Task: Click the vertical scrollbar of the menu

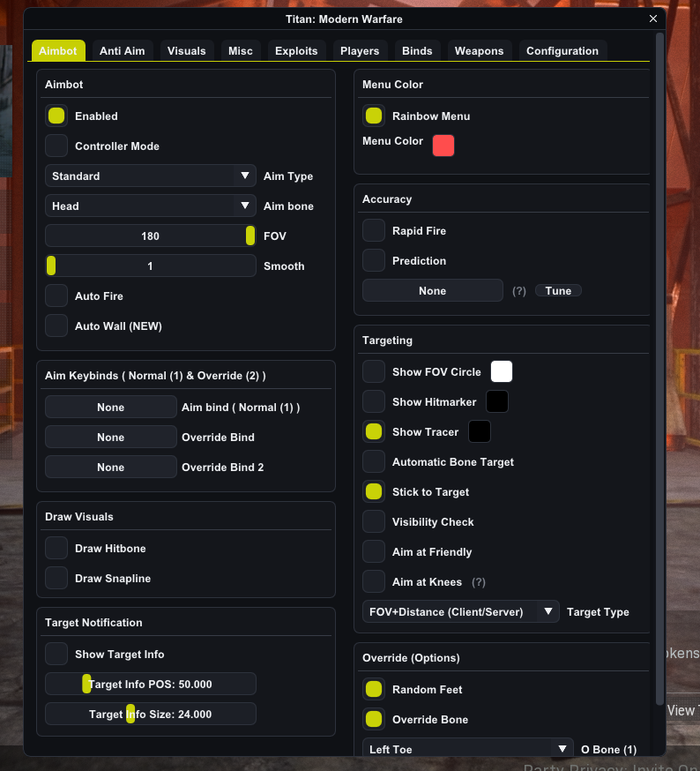Action: [659, 369]
